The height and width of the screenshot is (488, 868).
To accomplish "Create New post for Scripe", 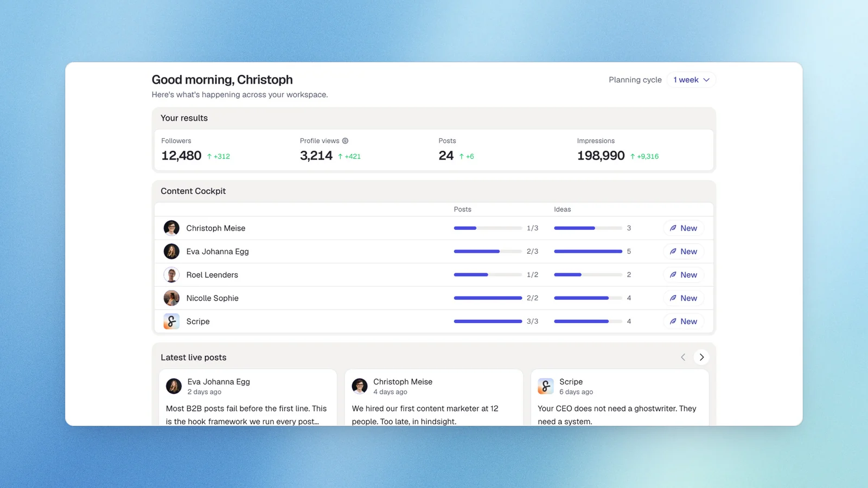I will click(684, 322).
